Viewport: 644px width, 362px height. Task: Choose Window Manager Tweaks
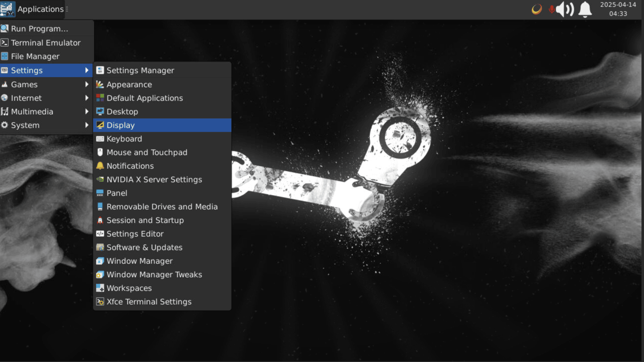coord(154,275)
